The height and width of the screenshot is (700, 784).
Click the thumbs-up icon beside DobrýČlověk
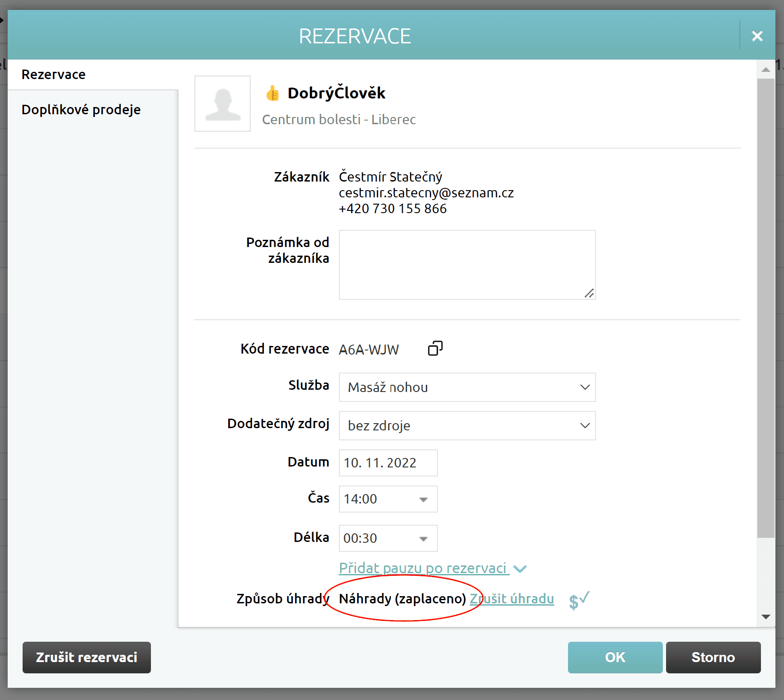[272, 93]
